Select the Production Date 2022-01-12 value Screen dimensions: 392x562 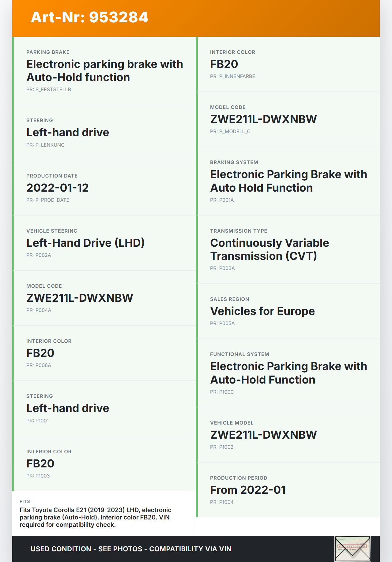[x=58, y=188]
